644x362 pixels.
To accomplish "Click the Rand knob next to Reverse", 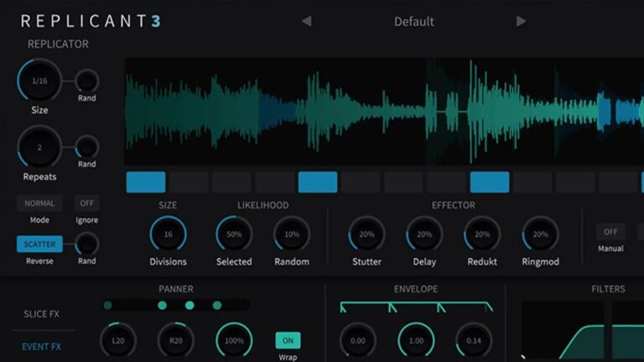I will [x=86, y=244].
